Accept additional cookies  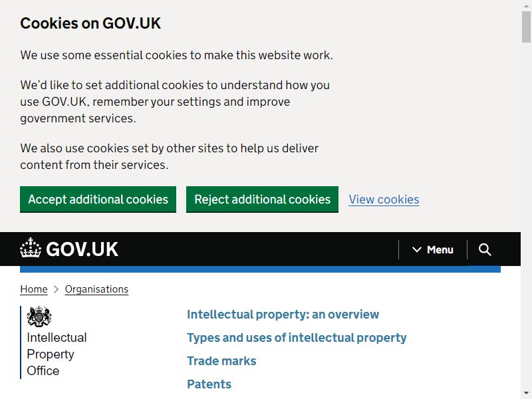click(98, 199)
